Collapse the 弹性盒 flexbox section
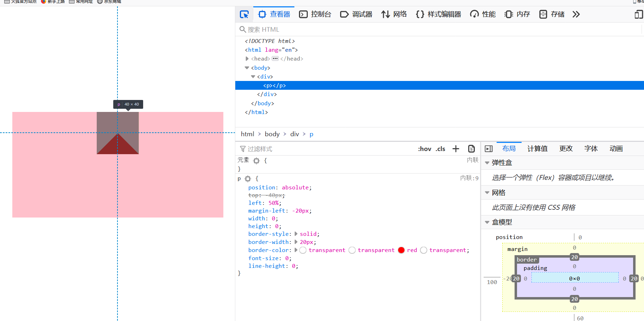The image size is (644, 321). 487,163
